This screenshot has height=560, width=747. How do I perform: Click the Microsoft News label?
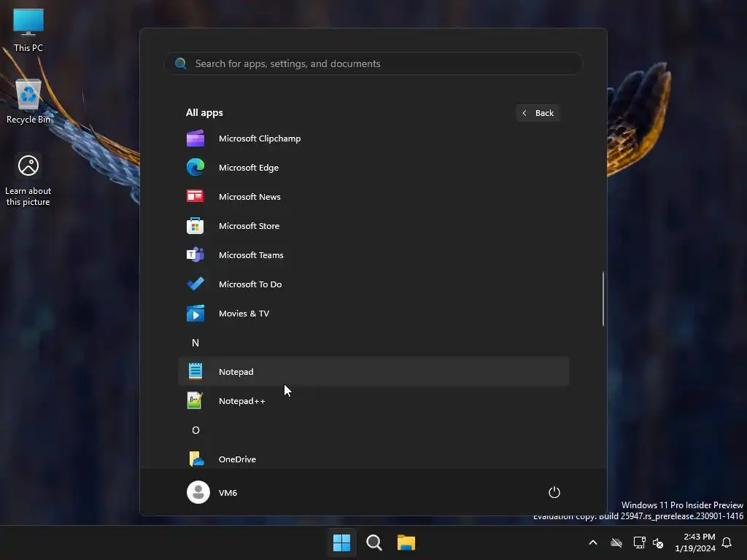click(x=249, y=197)
